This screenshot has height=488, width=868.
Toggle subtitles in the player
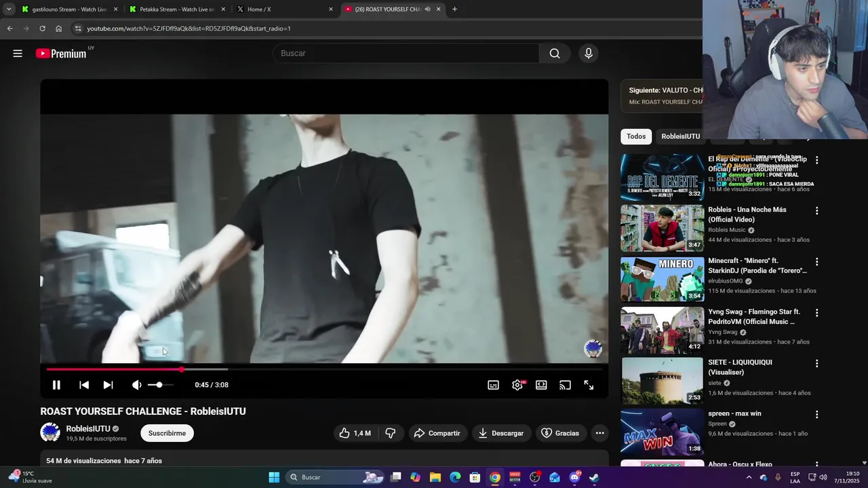(x=494, y=385)
